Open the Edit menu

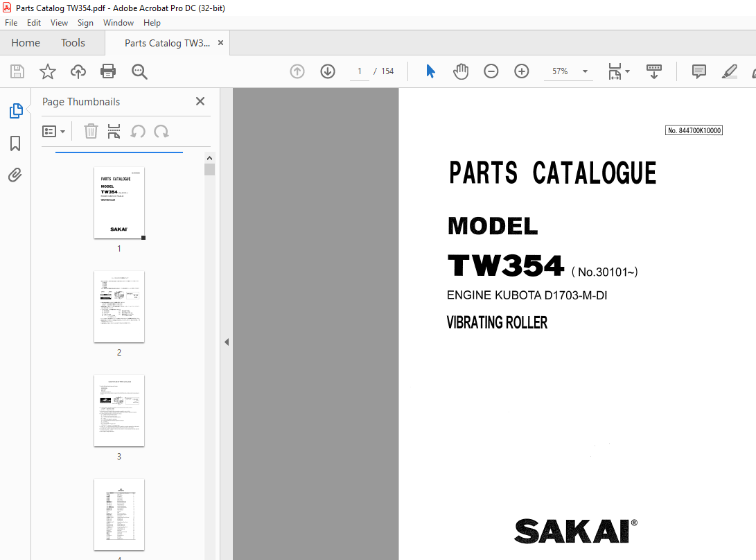[34, 23]
